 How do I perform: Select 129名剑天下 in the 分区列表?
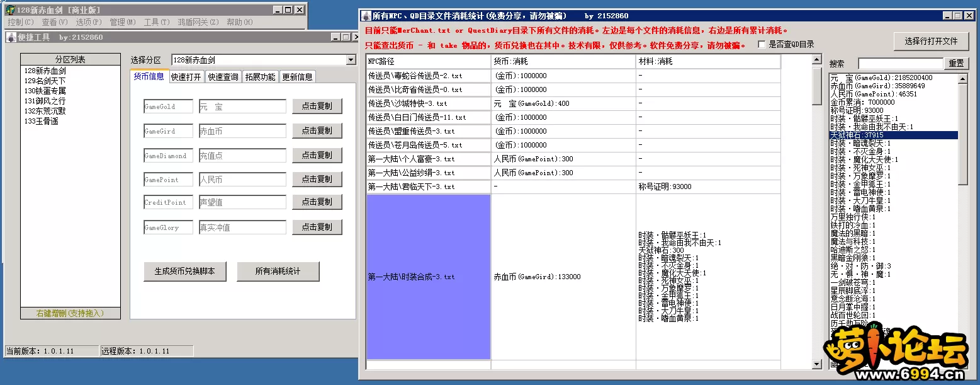(45, 81)
